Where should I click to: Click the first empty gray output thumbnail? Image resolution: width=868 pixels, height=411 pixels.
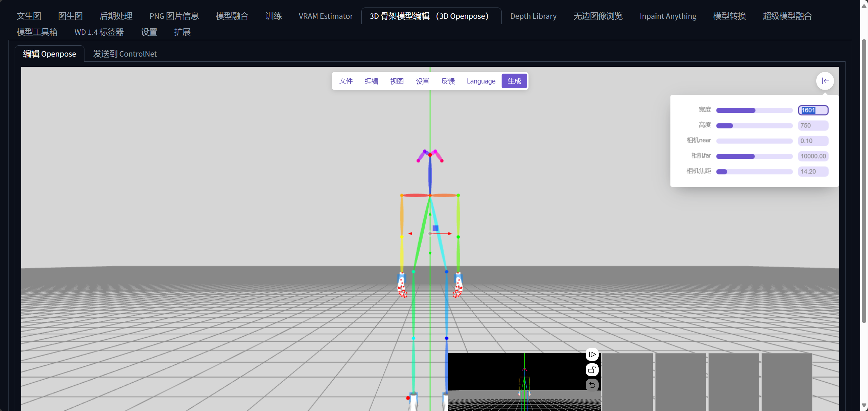(627, 382)
